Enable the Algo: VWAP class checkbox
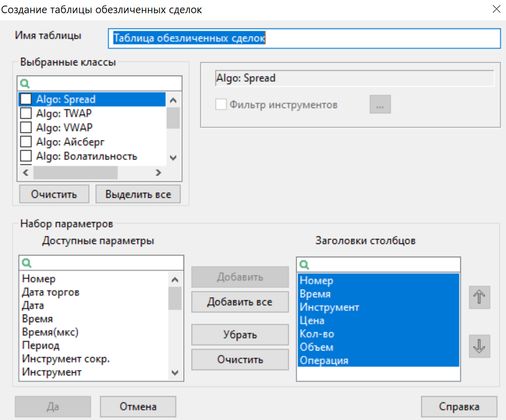Screen dimensions: 506x420 click(x=25, y=127)
